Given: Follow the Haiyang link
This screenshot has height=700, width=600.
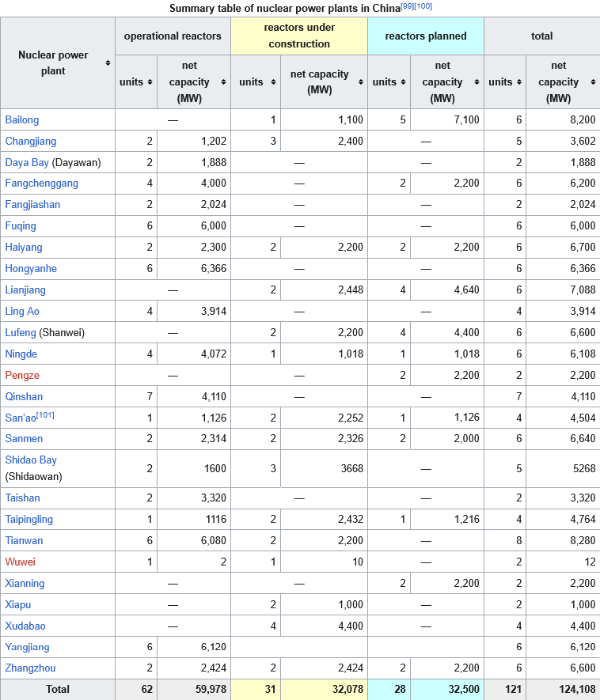Looking at the screenshot, I should coord(24,248).
